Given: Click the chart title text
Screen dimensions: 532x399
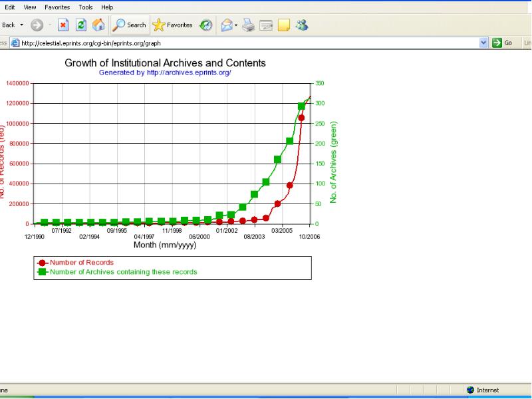Looking at the screenshot, I should (x=165, y=63).
